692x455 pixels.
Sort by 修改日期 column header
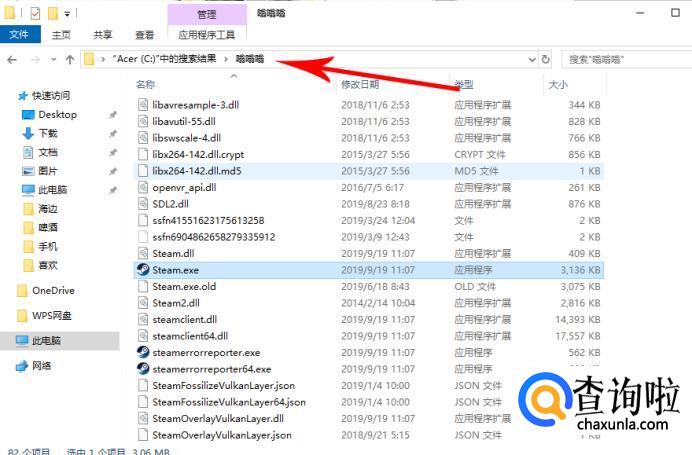pos(360,84)
